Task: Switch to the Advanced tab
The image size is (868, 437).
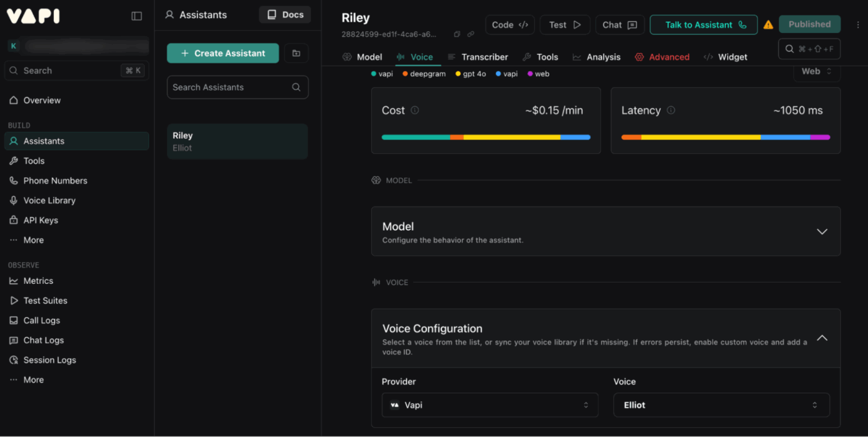Action: (x=662, y=57)
